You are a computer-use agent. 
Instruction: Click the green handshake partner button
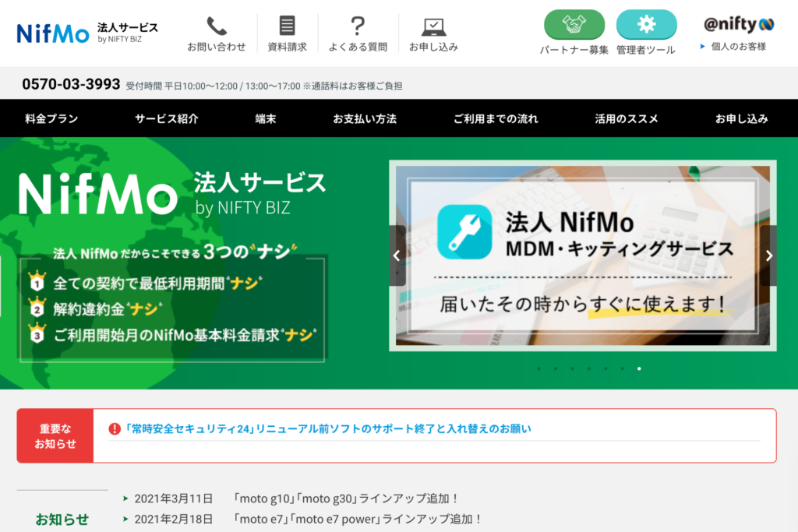[574, 24]
